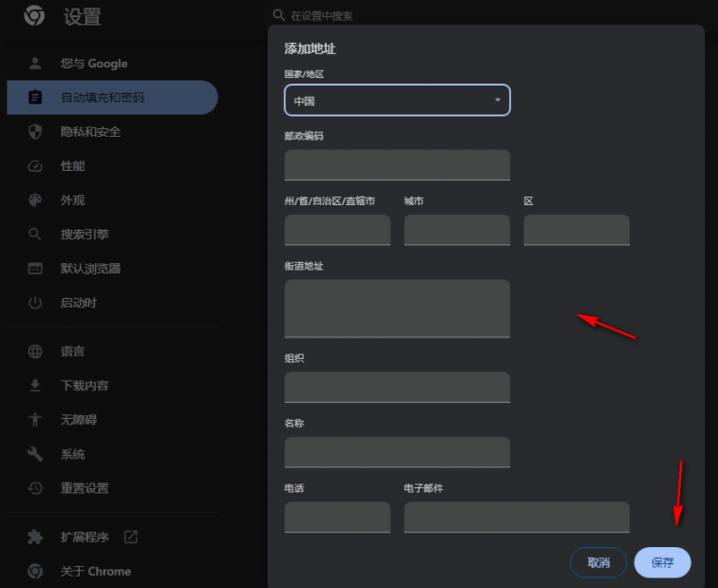Click the download icon for 下载内容
718x588 pixels.
point(35,386)
